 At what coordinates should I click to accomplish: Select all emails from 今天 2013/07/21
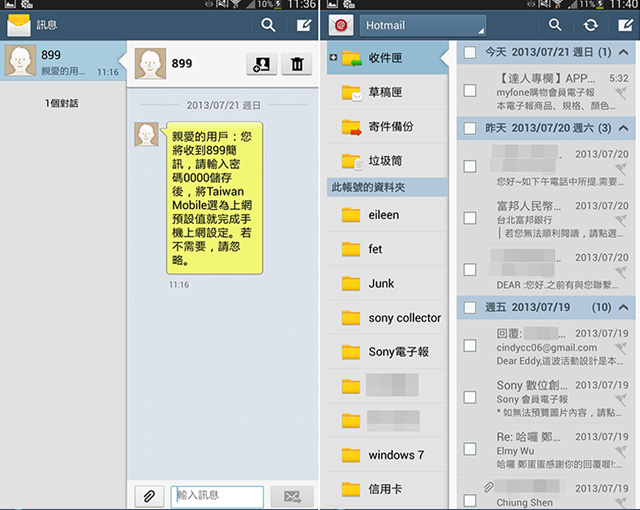[470, 52]
